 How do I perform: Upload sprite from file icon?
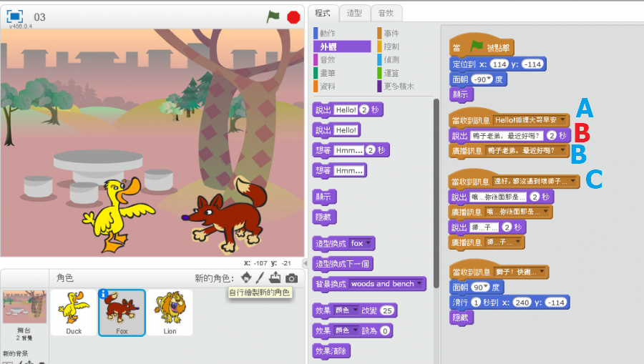click(275, 277)
